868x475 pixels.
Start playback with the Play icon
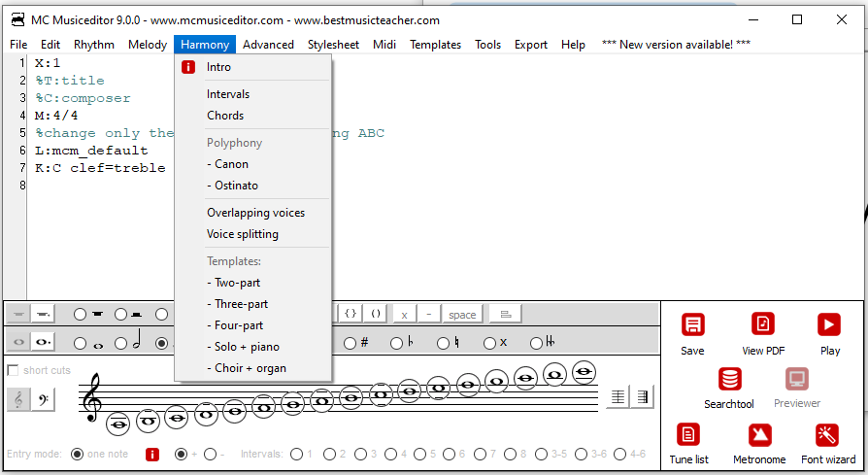click(x=829, y=324)
